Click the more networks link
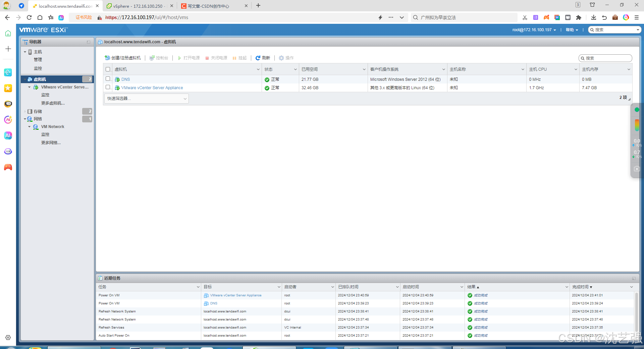Image resolution: width=644 pixels, height=349 pixels. pos(51,143)
